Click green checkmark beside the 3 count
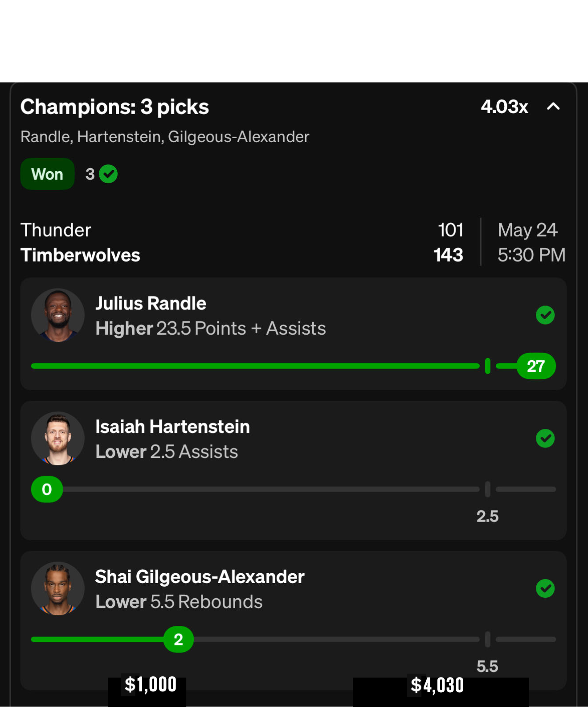 [x=108, y=174]
